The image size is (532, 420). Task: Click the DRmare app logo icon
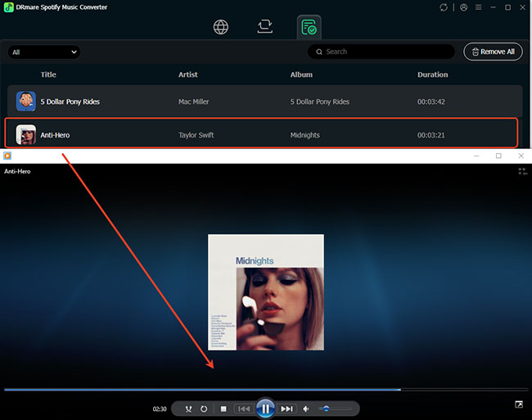point(8,7)
